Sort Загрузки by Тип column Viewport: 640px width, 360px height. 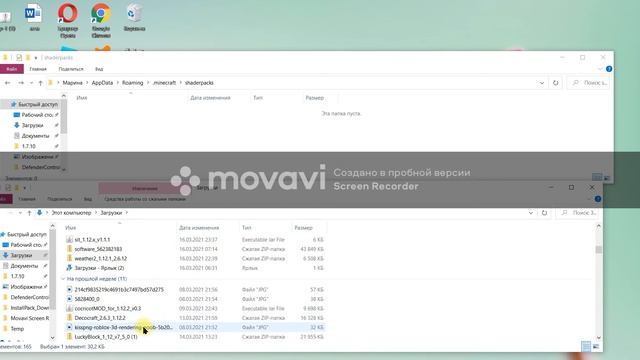[246, 228]
